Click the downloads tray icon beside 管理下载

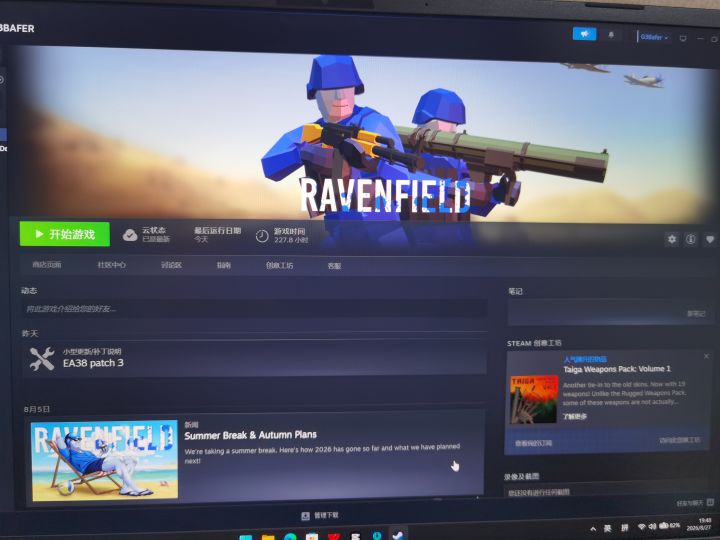(x=305, y=516)
